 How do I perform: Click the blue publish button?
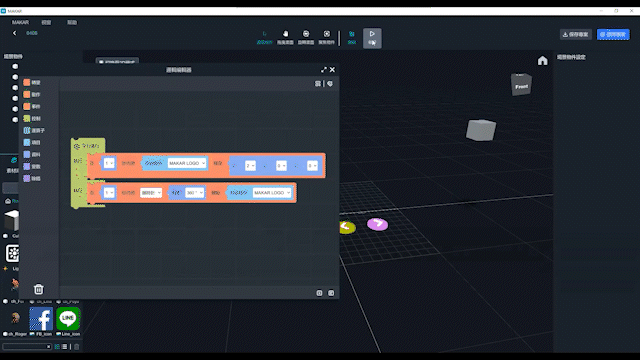click(613, 34)
